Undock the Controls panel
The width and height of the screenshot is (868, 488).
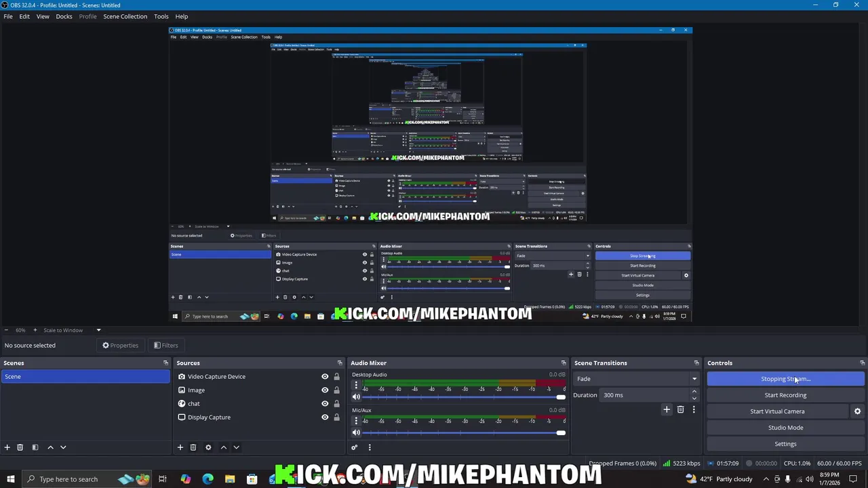pyautogui.click(x=862, y=363)
